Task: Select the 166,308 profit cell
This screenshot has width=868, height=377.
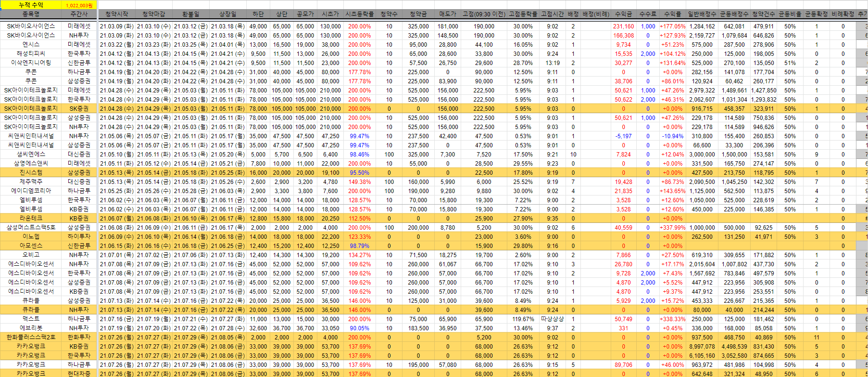Action: coord(624,35)
